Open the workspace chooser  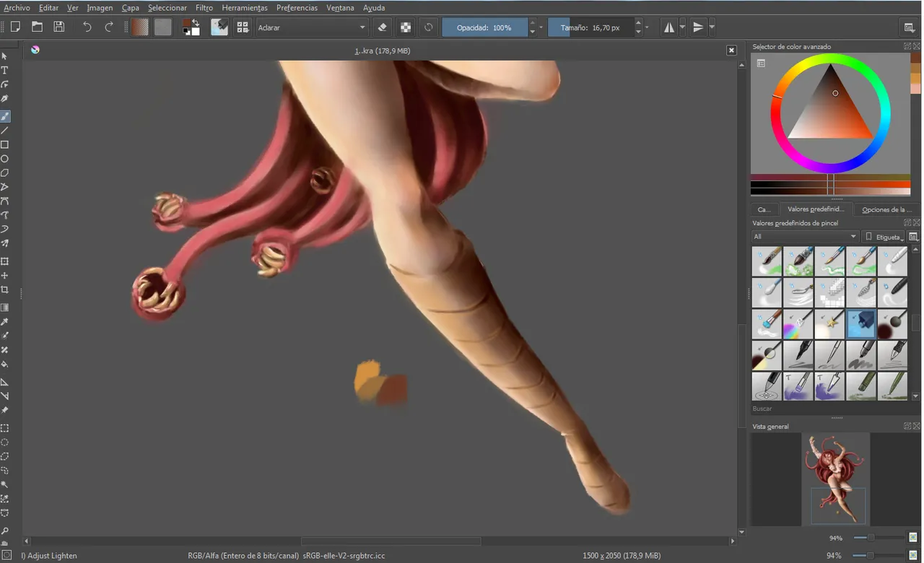tap(910, 27)
